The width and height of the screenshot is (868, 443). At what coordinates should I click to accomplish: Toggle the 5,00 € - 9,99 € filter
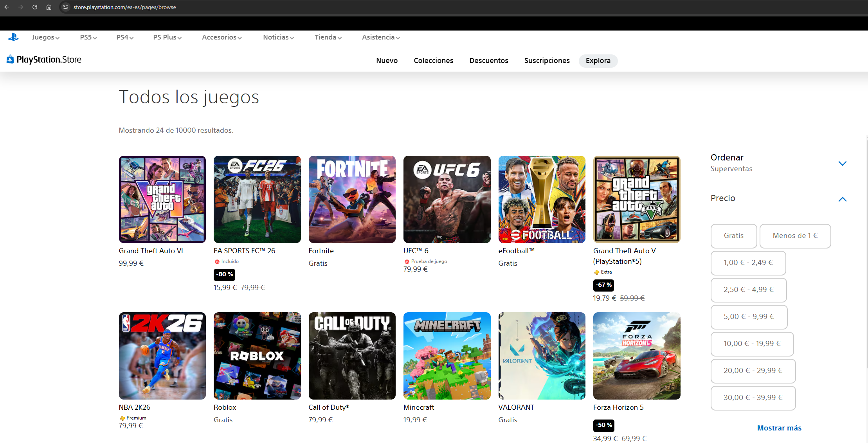coord(749,317)
